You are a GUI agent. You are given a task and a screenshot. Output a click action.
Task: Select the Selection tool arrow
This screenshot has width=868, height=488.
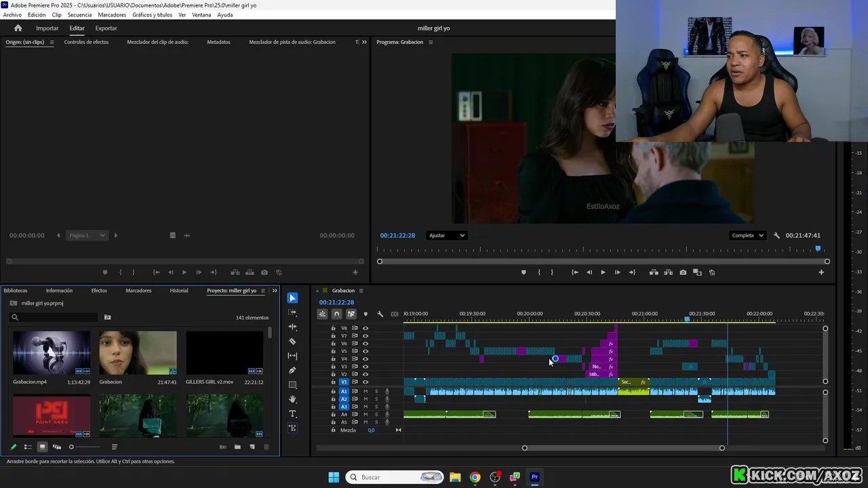(292, 298)
